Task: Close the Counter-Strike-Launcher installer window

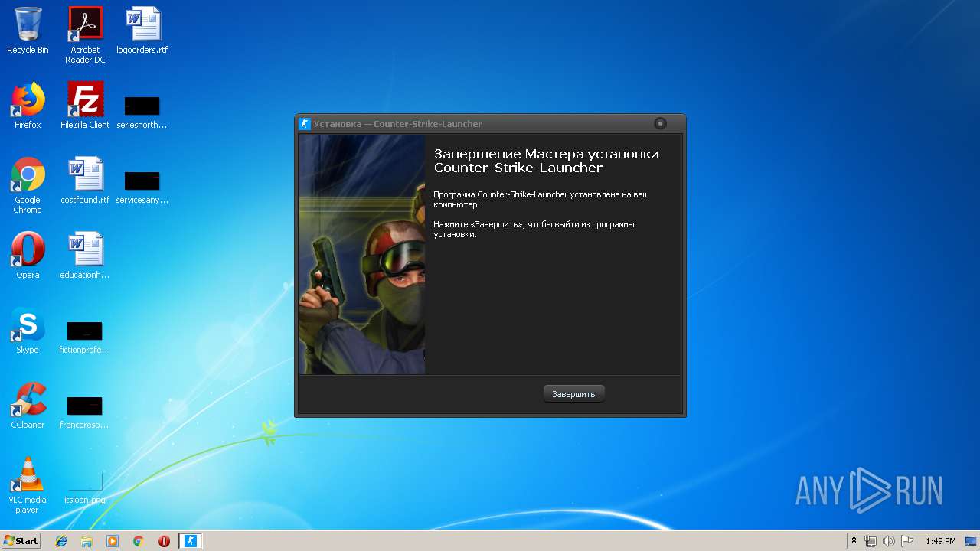Action: [660, 123]
